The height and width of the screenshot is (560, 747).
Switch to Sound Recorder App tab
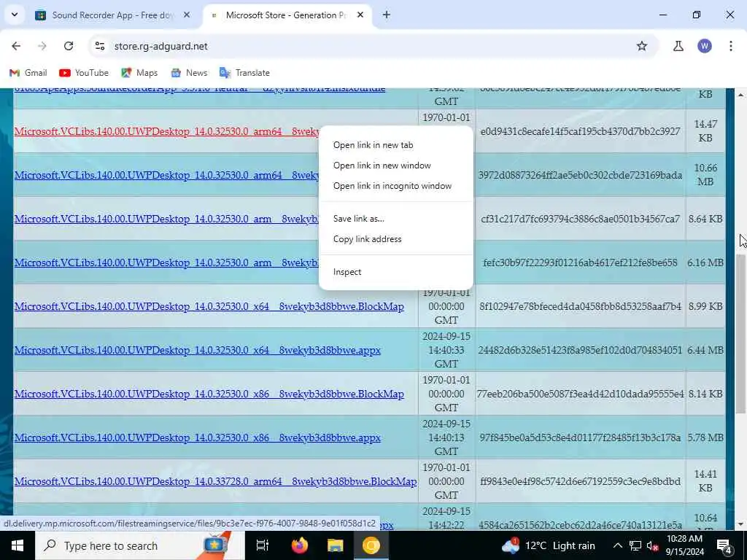pos(112,15)
